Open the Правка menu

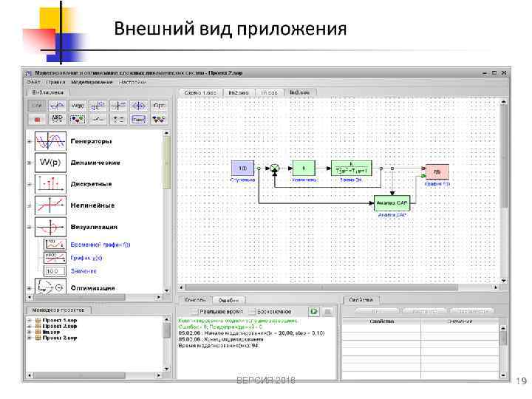tap(55, 82)
